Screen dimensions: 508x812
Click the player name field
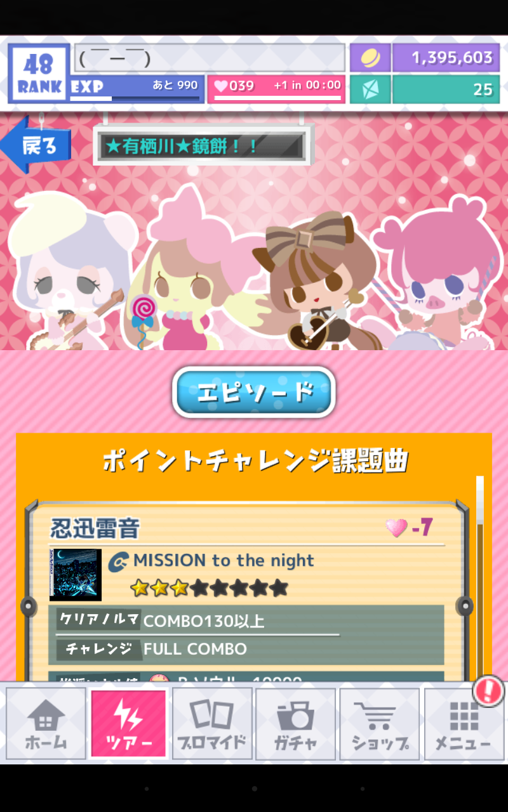coord(210,58)
